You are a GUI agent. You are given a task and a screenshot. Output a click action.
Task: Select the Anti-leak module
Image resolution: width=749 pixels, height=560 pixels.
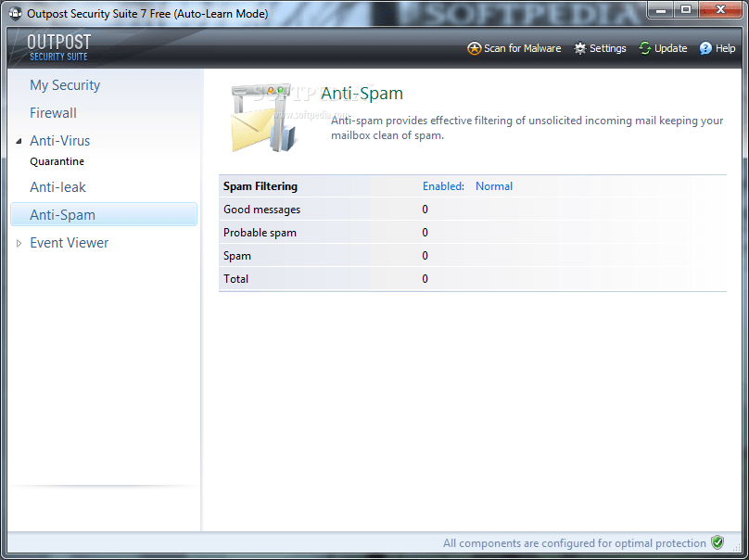pos(57,186)
